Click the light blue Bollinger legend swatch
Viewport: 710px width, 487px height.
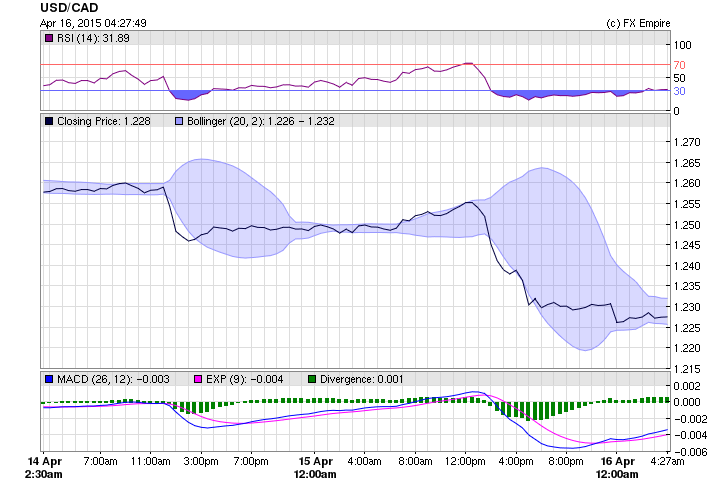179,121
